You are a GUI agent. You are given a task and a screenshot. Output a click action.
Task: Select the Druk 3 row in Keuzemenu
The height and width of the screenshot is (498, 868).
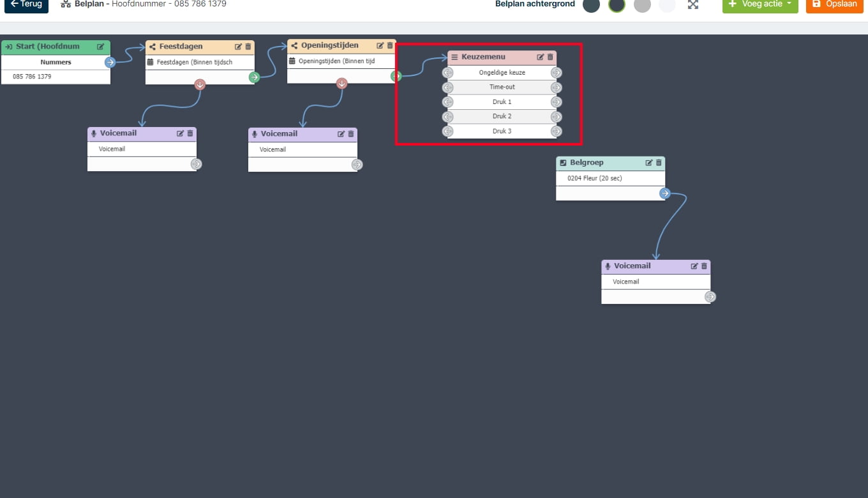[x=502, y=132]
